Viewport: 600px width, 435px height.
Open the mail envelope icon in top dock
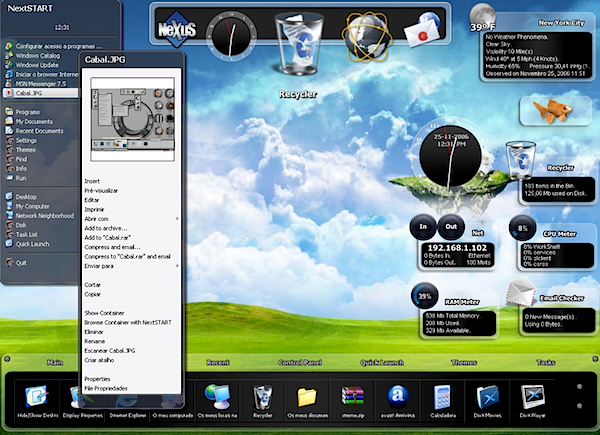pyautogui.click(x=423, y=30)
